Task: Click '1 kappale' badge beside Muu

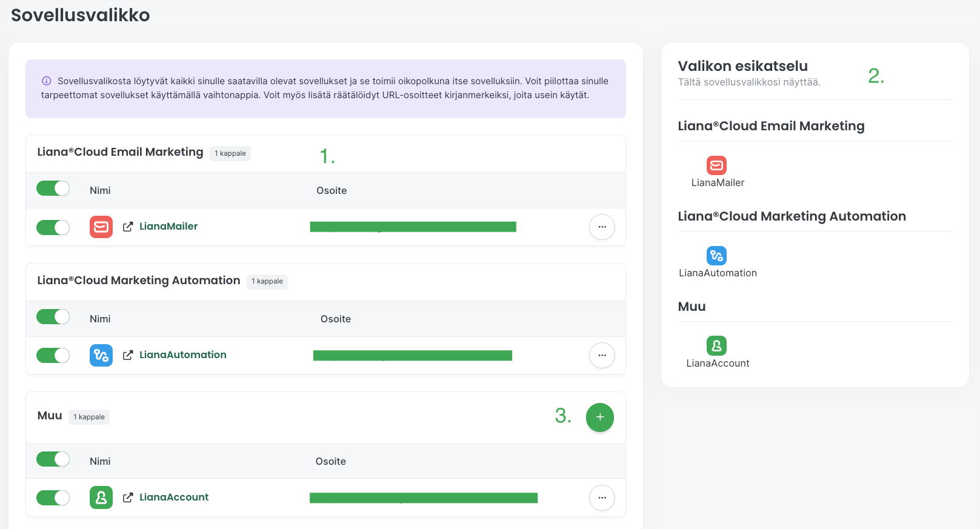Action: [x=89, y=417]
